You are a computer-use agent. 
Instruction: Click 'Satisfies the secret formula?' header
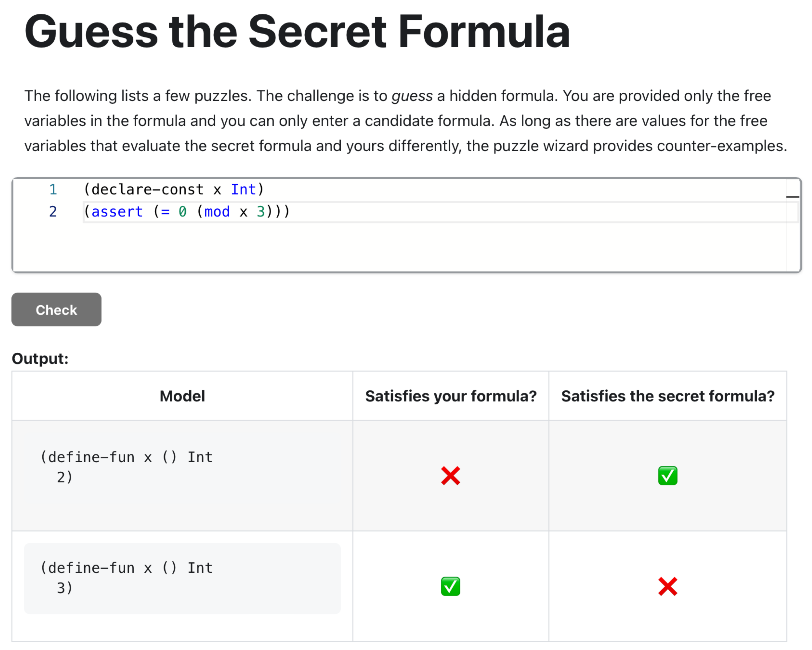(667, 396)
